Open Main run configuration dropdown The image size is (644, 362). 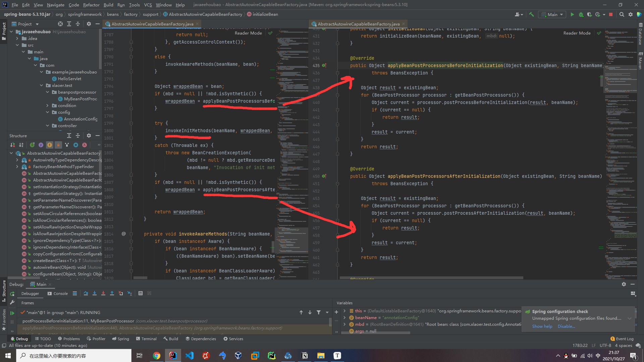pos(552,14)
